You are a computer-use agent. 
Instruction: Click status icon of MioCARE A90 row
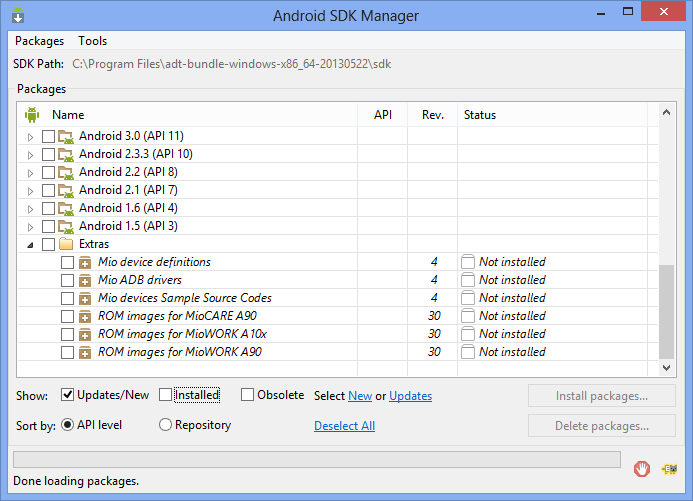pyautogui.click(x=468, y=316)
